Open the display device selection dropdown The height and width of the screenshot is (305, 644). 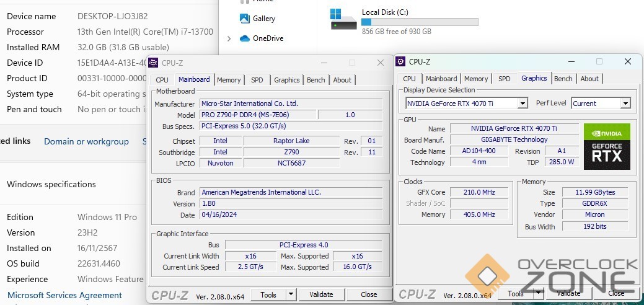point(522,104)
